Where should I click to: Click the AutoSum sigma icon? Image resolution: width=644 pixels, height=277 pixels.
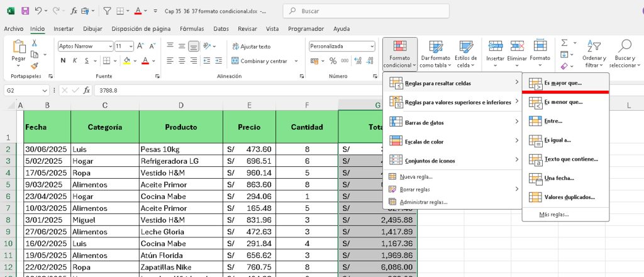click(564, 43)
